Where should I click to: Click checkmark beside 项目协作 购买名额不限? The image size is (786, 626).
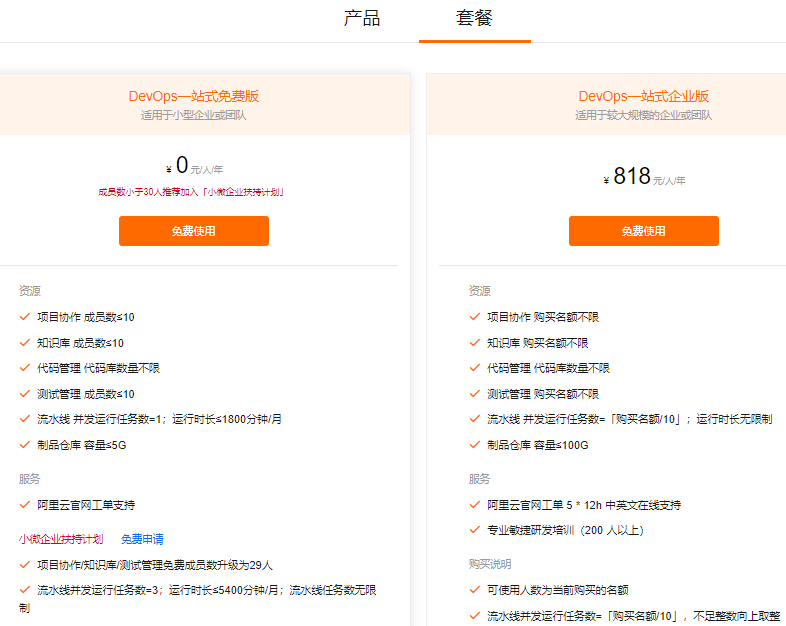(475, 317)
